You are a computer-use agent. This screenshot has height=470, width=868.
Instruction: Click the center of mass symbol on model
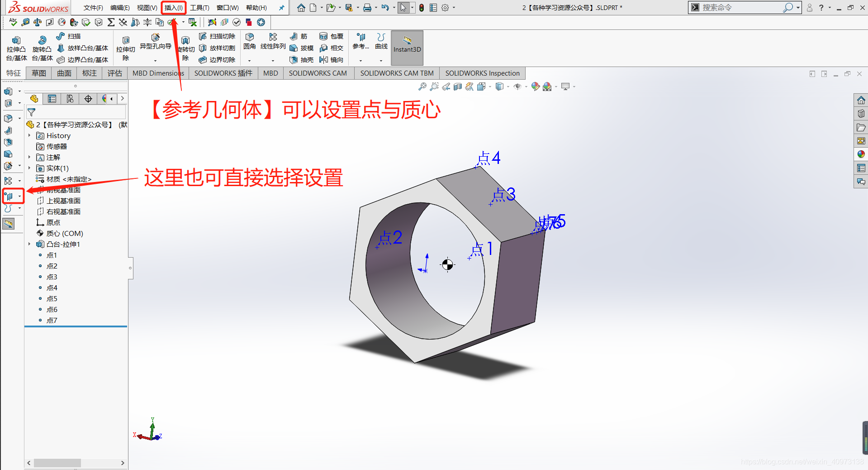pos(447,264)
